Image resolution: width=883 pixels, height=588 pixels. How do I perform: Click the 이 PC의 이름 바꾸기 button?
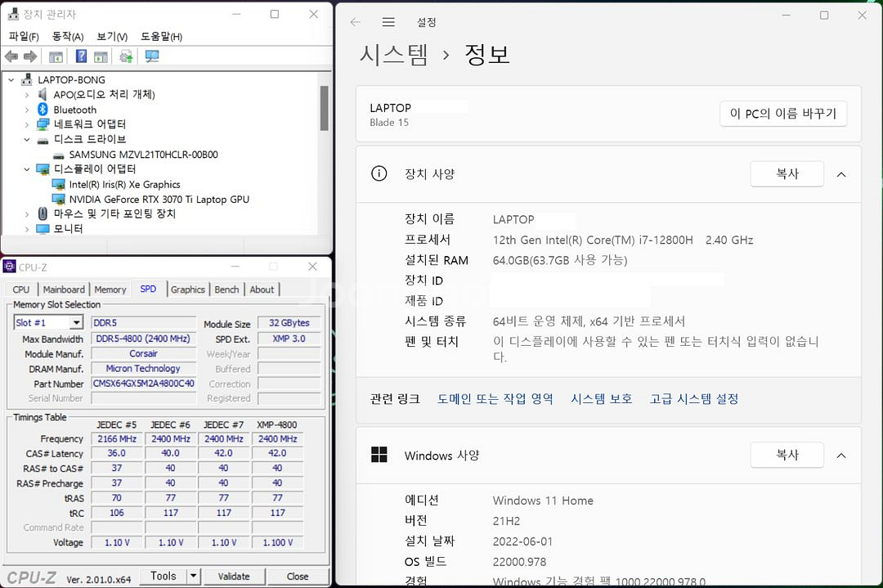click(783, 114)
